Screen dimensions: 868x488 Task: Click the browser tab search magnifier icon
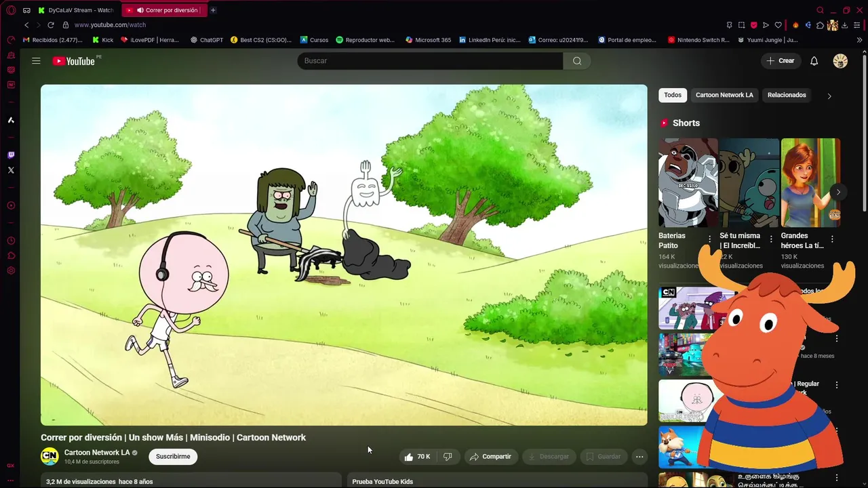coord(820,10)
